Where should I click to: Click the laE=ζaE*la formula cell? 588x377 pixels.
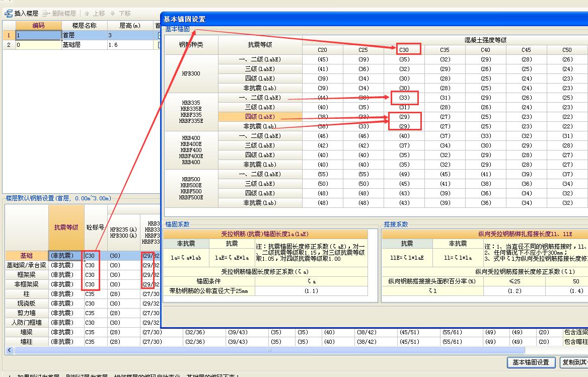coord(232,258)
